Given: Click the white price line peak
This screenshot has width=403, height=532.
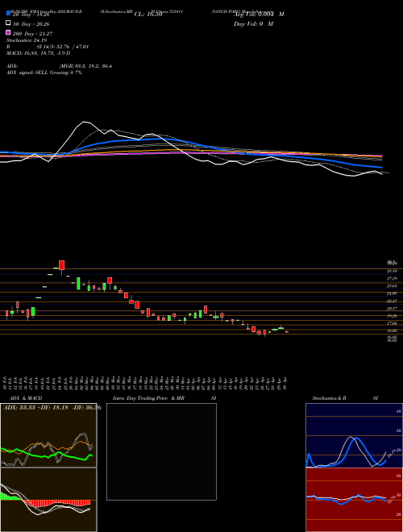Looking at the screenshot, I should pyautogui.click(x=84, y=122).
